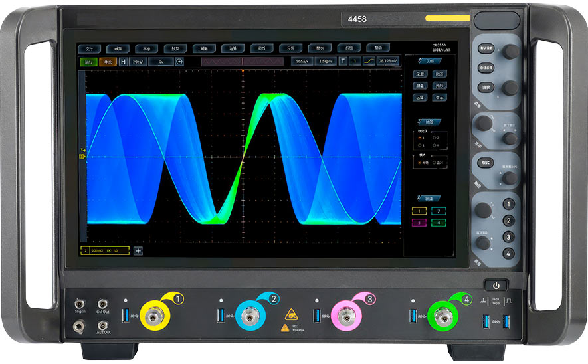The height and width of the screenshot is (364, 588).
Task: Click the magnifier zoom icon
Action: 179,62
